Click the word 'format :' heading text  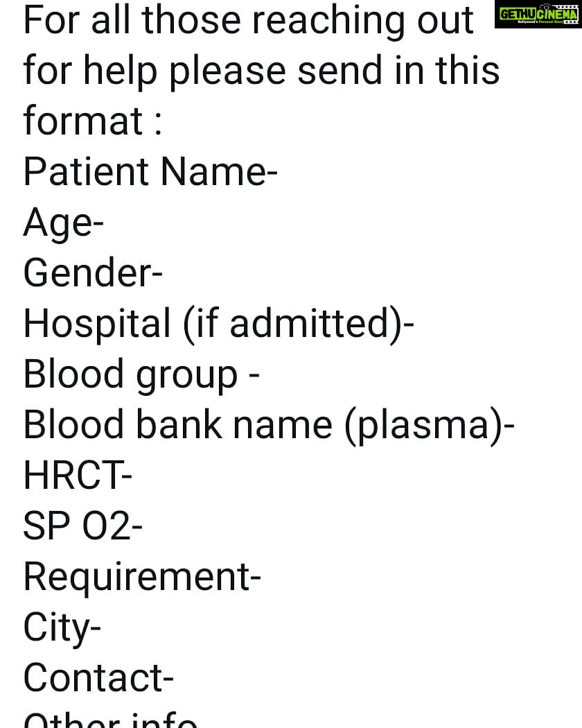(94, 121)
